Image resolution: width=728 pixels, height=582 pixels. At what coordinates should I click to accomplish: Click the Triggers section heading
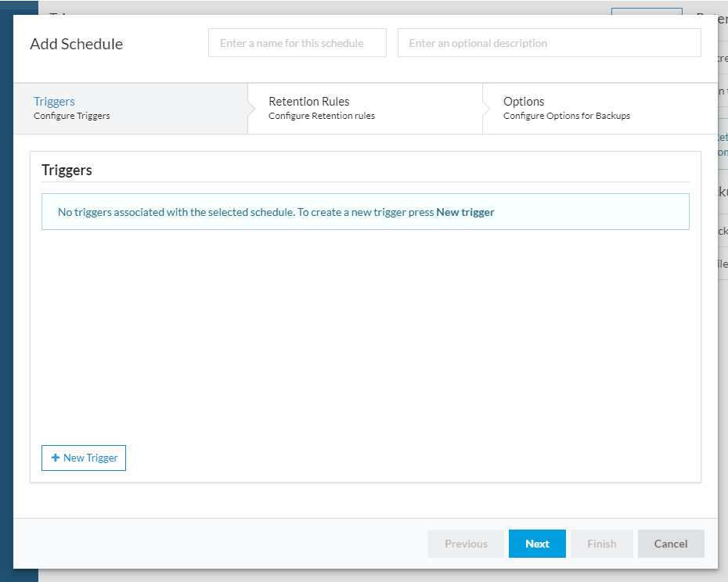[x=67, y=170]
